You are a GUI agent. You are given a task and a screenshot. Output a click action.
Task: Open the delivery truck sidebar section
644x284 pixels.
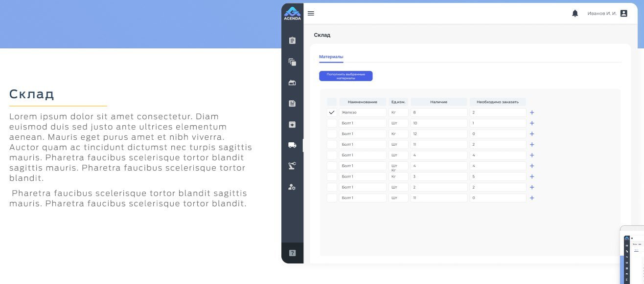tap(292, 145)
